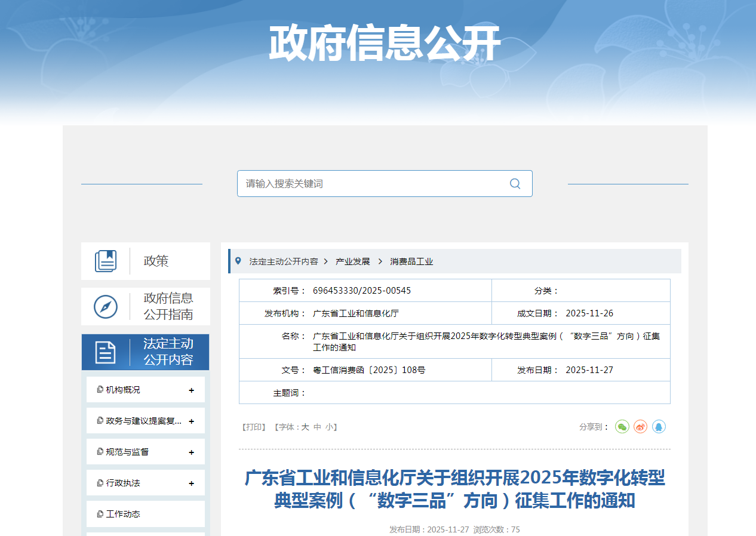Share the notice to QQ
The image size is (756, 536).
coord(659,427)
